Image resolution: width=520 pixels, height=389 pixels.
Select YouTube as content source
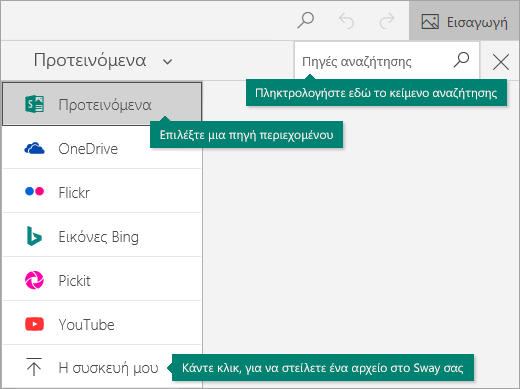pos(102,324)
